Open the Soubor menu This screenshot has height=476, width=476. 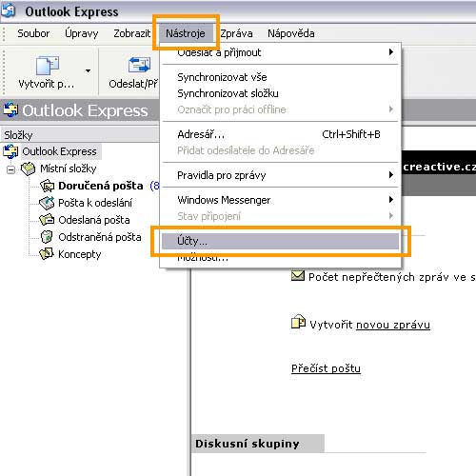coord(33,33)
